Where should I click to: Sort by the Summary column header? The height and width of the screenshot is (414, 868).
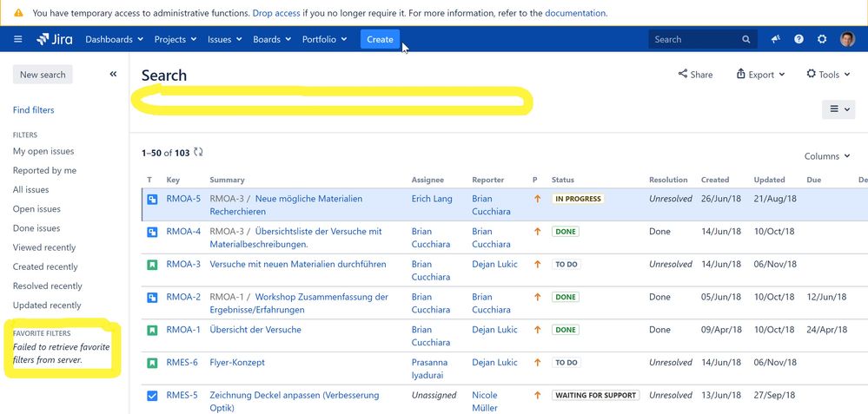point(227,180)
